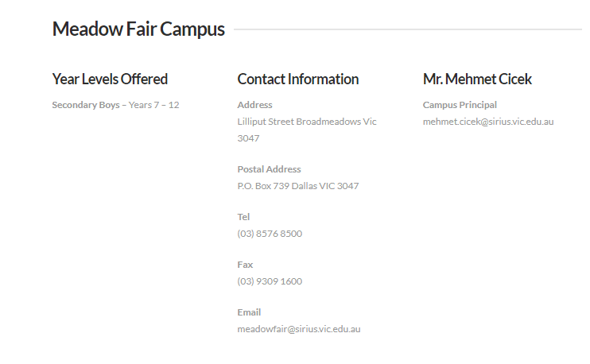Click the telephone number (03) 8576 8500
Image resolution: width=590 pixels, height=364 pixels.
coord(270,234)
